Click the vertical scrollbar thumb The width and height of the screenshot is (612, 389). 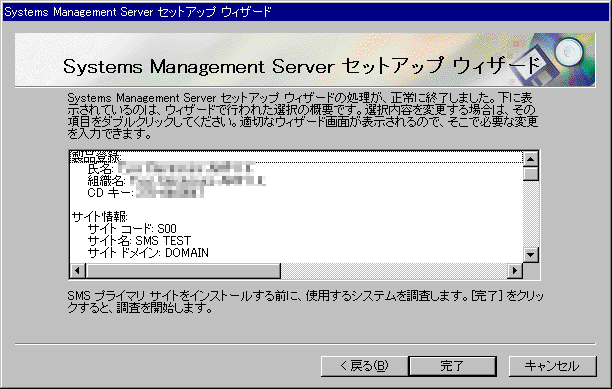click(530, 174)
